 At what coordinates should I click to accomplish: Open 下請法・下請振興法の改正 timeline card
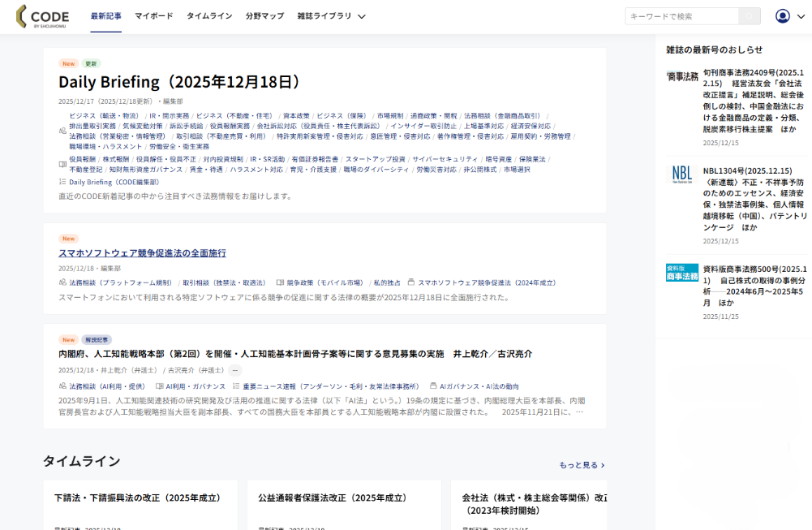click(x=138, y=498)
